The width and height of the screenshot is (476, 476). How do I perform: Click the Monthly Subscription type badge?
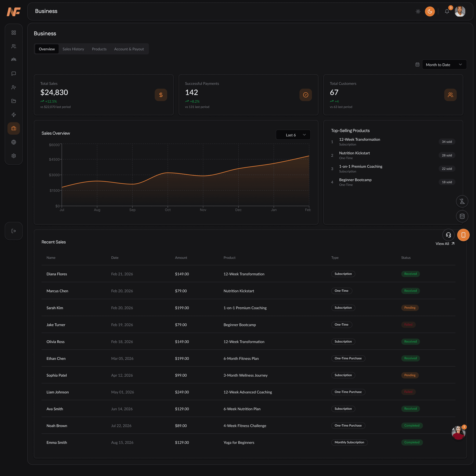[349, 443]
